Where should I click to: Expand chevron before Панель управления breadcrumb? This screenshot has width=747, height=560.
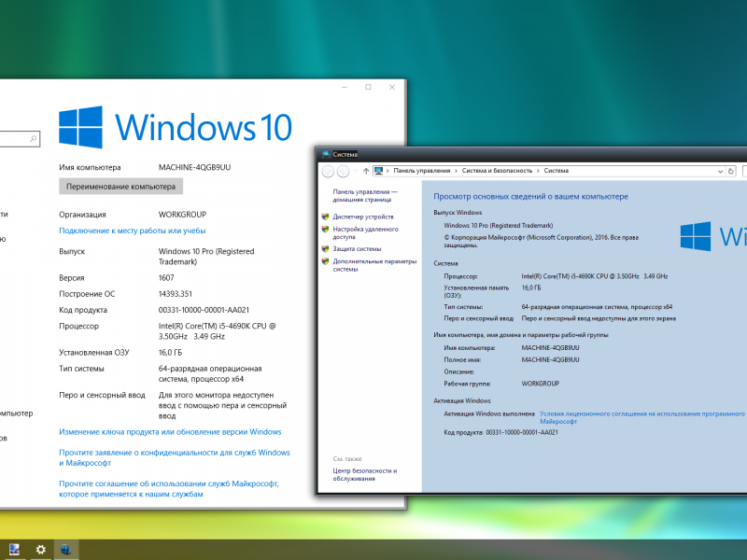[x=388, y=171]
